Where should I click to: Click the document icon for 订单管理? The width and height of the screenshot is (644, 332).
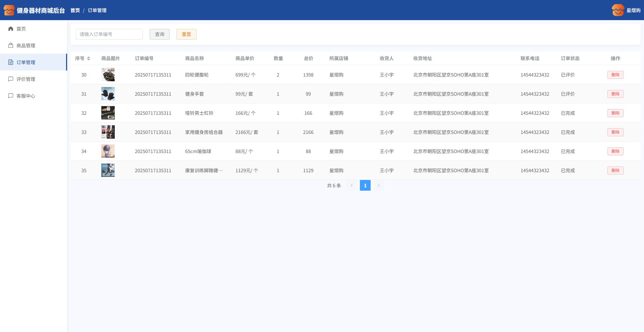point(11,62)
